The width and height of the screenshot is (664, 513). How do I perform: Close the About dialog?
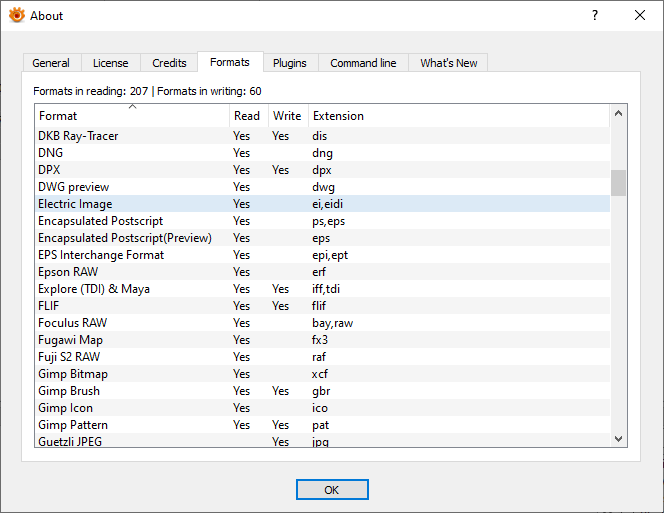pos(640,15)
